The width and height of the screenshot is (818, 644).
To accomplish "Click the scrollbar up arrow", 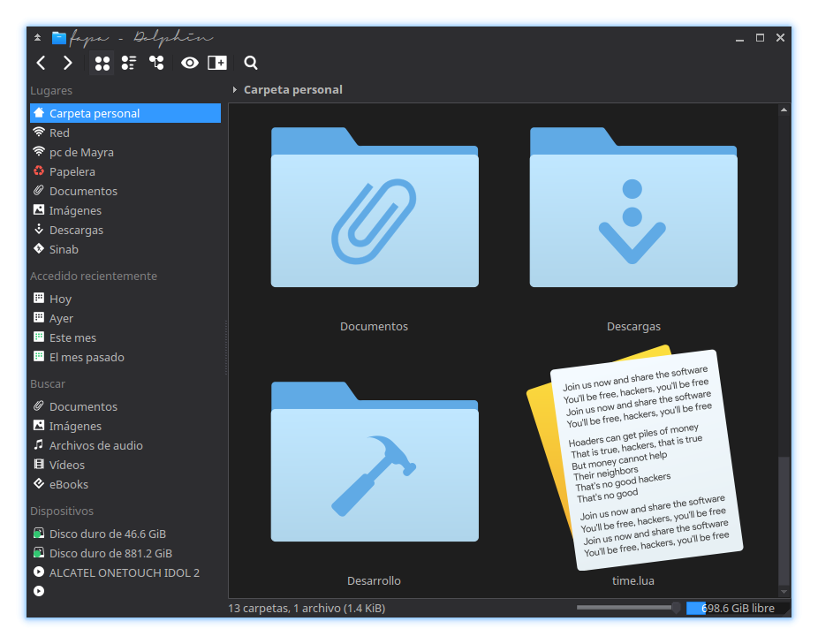I will [784, 110].
